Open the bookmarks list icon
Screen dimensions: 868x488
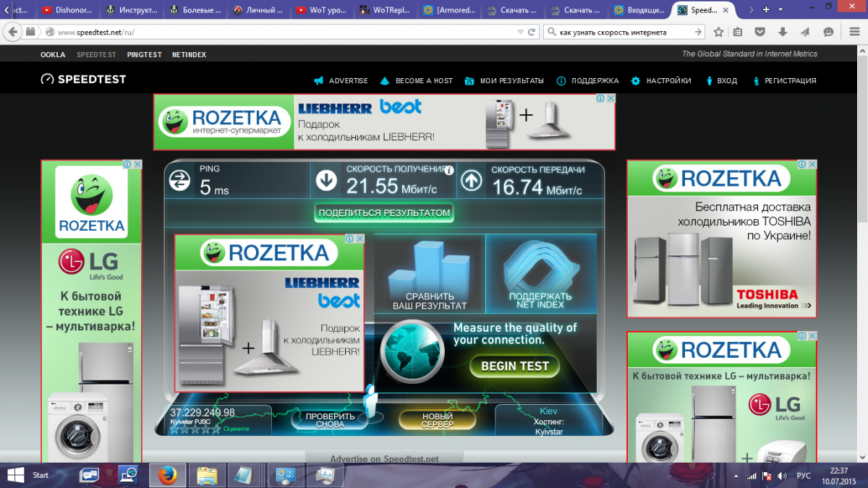(738, 33)
